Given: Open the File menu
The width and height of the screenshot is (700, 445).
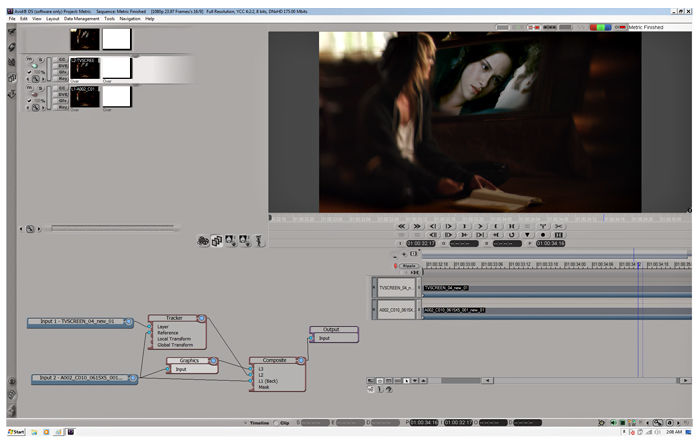Looking at the screenshot, I should (x=12, y=19).
